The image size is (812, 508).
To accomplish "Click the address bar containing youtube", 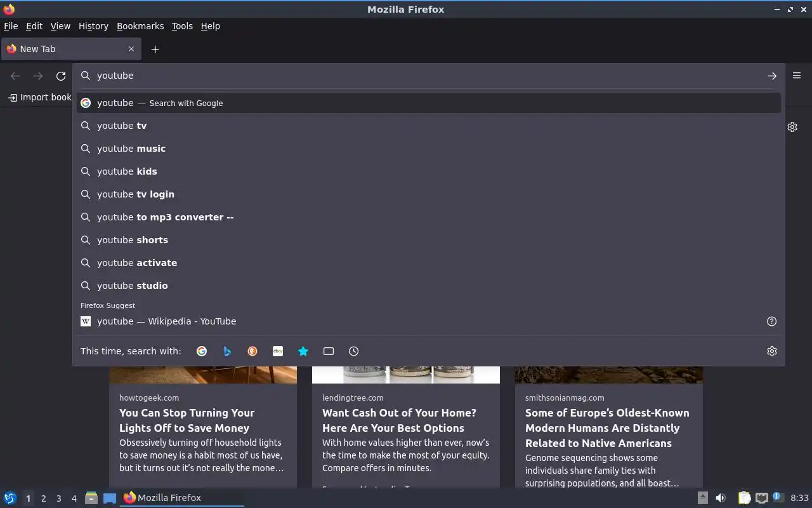I will coord(428,76).
